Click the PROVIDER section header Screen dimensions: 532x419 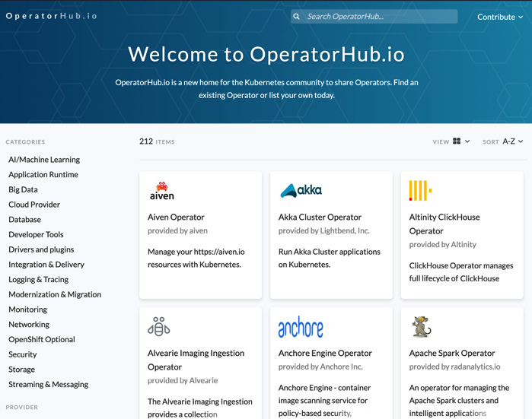click(x=22, y=407)
